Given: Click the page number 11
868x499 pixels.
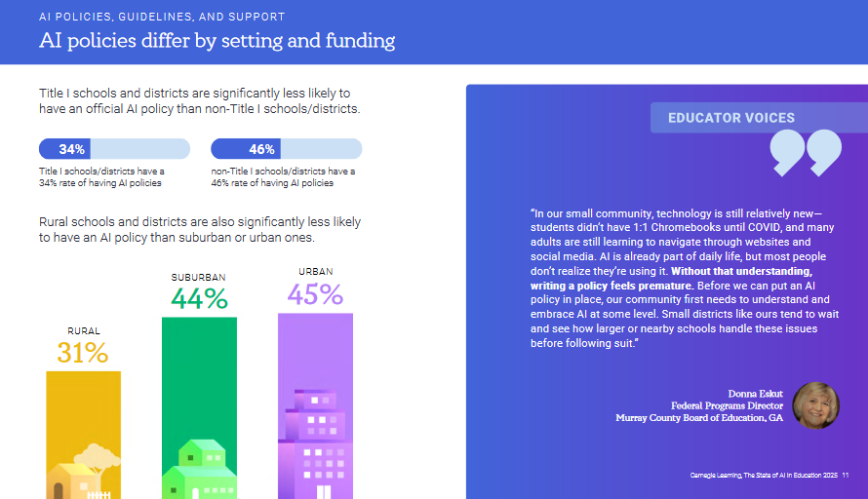Looking at the screenshot, I should [x=846, y=476].
